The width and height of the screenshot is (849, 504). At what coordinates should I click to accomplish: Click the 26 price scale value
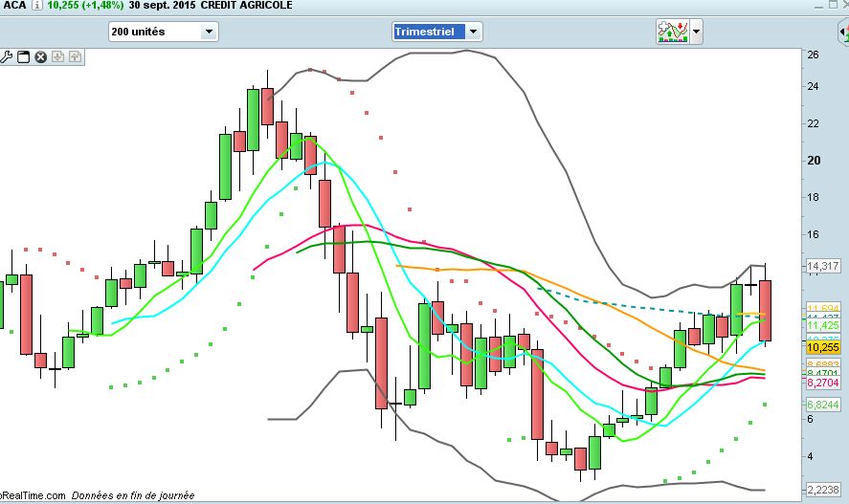(x=813, y=55)
